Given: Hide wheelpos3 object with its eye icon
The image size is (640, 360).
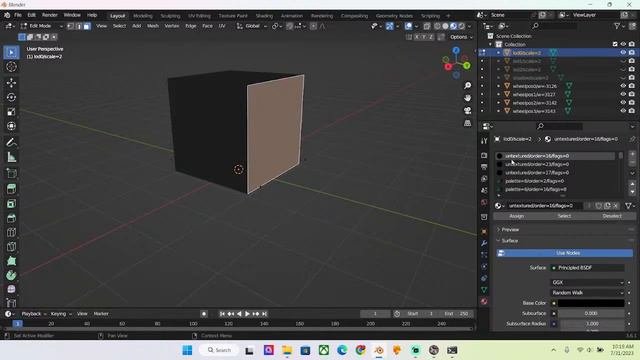Looking at the screenshot, I should (x=623, y=111).
